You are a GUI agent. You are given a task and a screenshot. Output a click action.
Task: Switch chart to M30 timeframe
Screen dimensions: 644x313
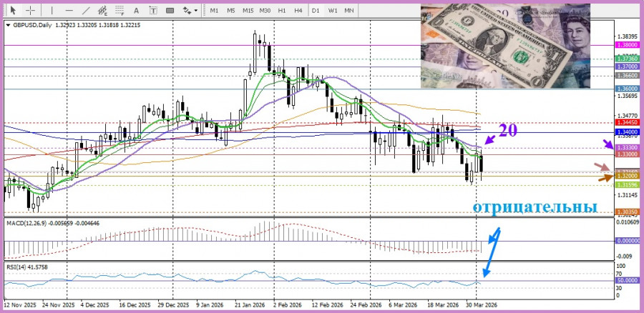(x=265, y=11)
